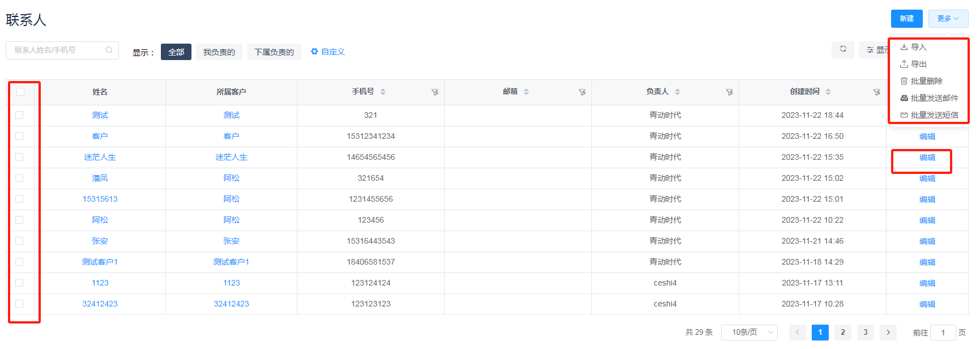Go to next page with right chevron

[888, 333]
